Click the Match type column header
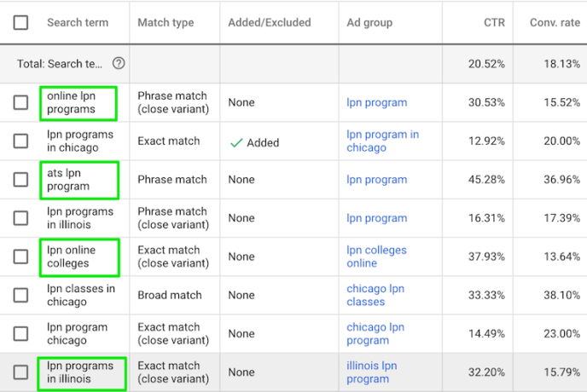This screenshot has width=587, height=392. tap(166, 23)
